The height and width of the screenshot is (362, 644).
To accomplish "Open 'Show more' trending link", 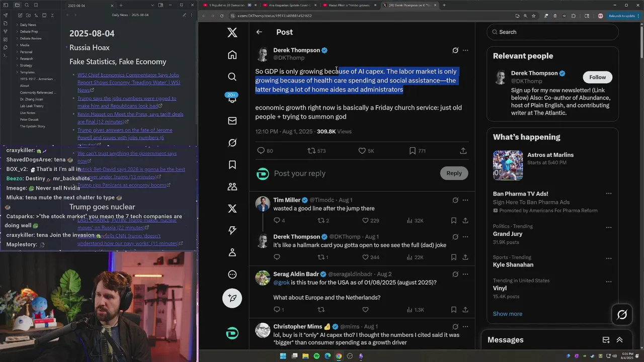I will click(507, 314).
